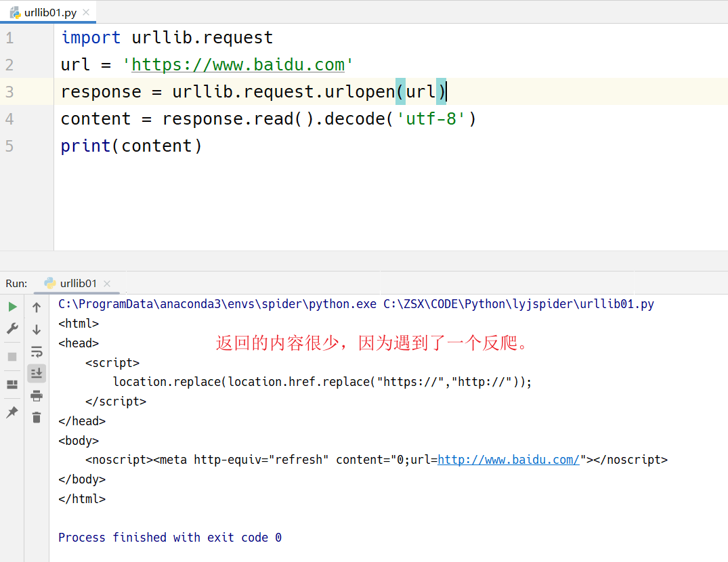728x562 pixels.
Task: Click the Stop process square icon
Action: (13, 356)
